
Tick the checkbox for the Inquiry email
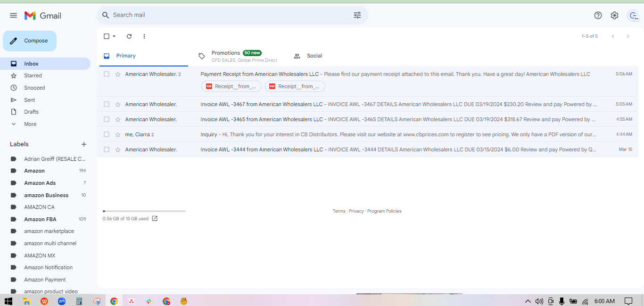107,134
